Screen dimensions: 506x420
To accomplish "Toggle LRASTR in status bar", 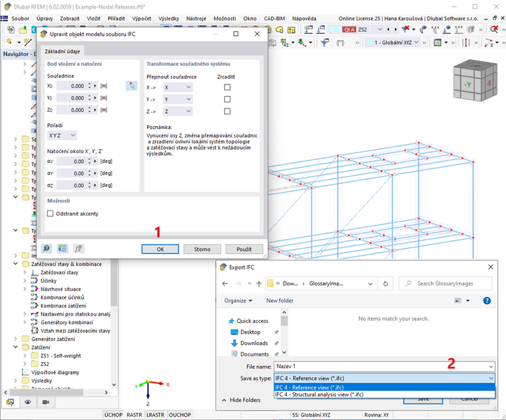I will point(155,415).
